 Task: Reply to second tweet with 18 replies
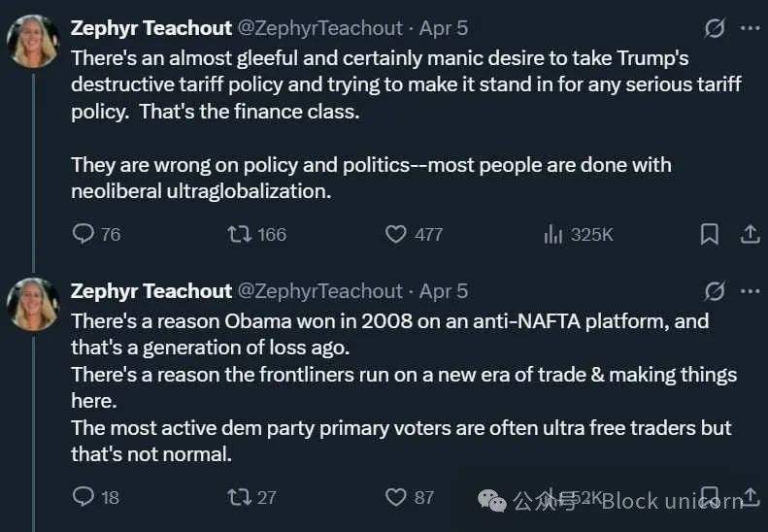point(85,497)
